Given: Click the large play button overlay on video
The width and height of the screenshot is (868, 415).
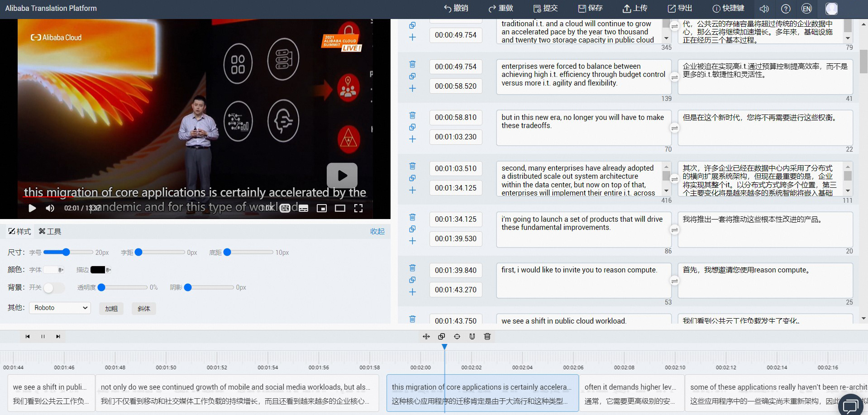Looking at the screenshot, I should tap(342, 175).
